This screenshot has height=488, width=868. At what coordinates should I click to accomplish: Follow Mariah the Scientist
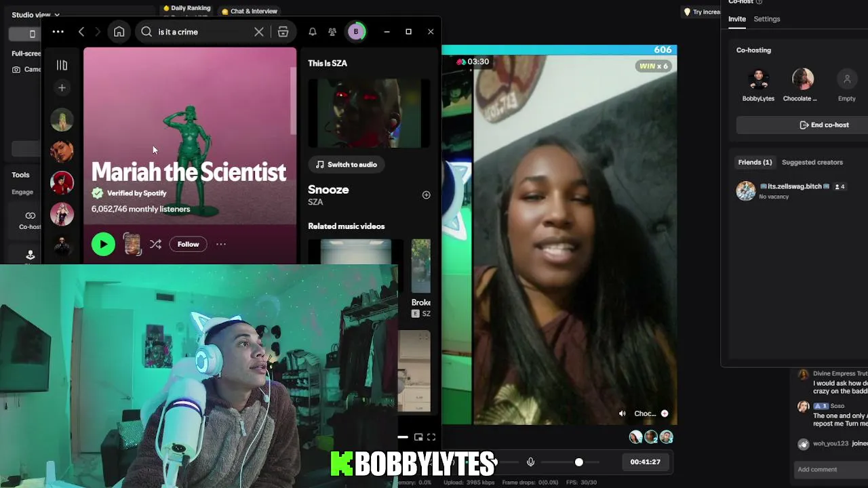pyautogui.click(x=188, y=244)
